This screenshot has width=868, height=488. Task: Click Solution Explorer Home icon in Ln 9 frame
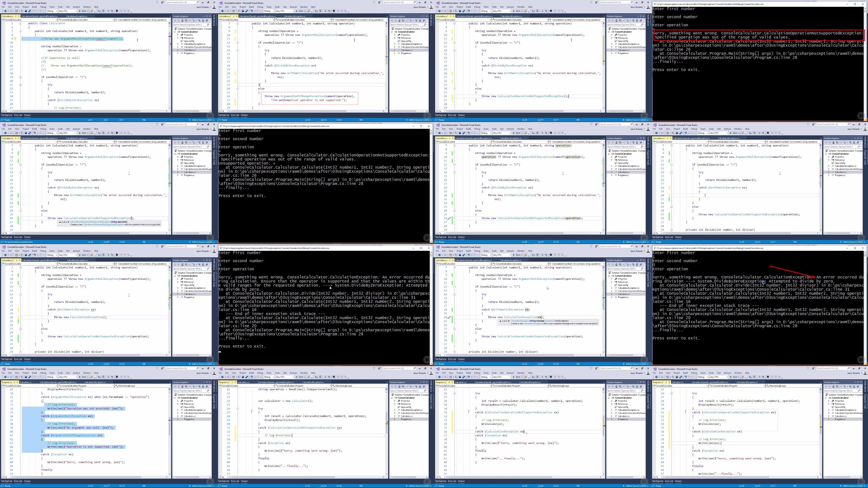point(182,21)
